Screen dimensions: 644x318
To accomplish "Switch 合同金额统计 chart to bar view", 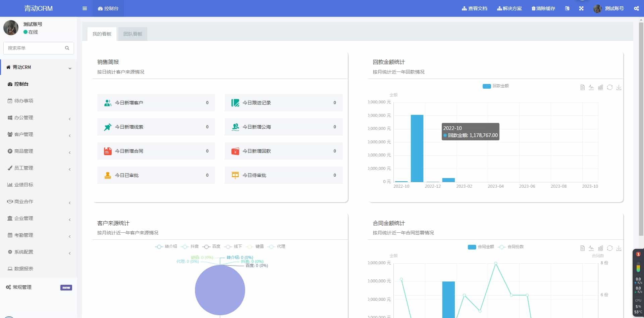I will (600, 248).
